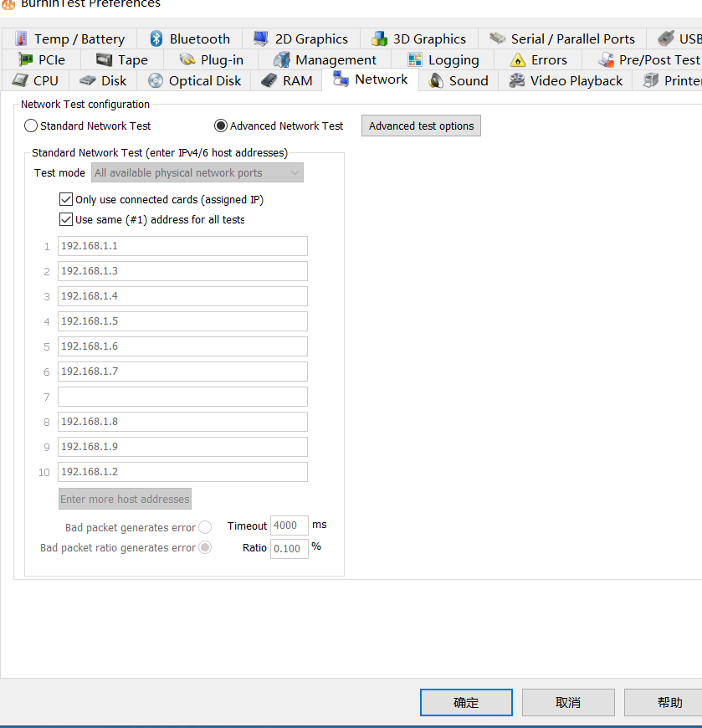
Task: Click host address field 4 with 192.168.1.5
Action: pyautogui.click(x=182, y=321)
